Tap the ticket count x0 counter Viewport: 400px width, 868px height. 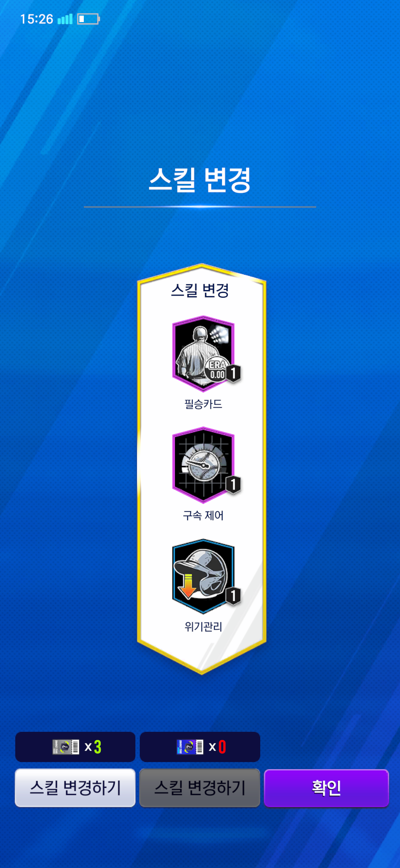click(x=217, y=747)
